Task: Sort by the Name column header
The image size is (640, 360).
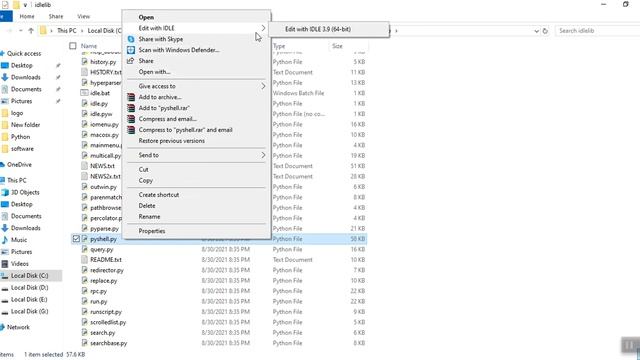Action: pos(89,46)
